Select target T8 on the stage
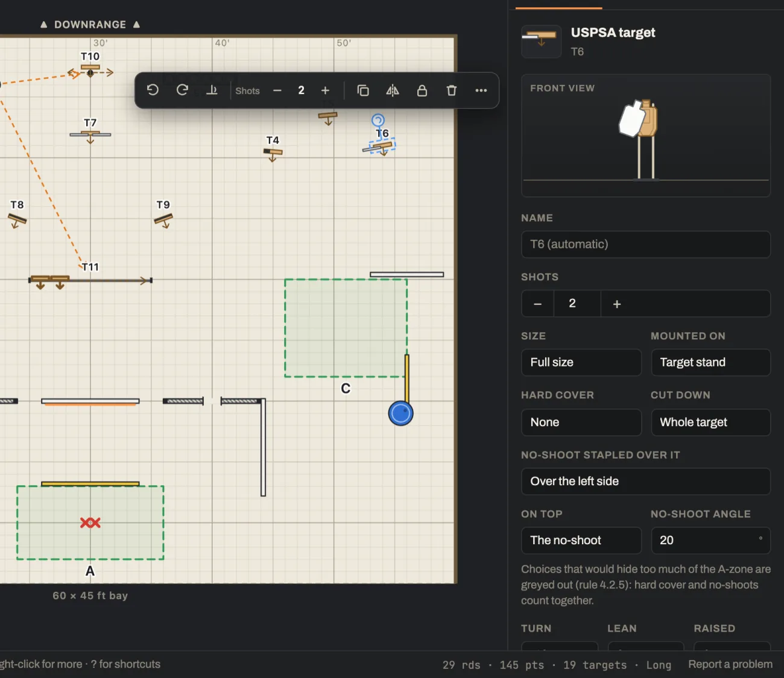784x678 pixels. click(x=17, y=221)
